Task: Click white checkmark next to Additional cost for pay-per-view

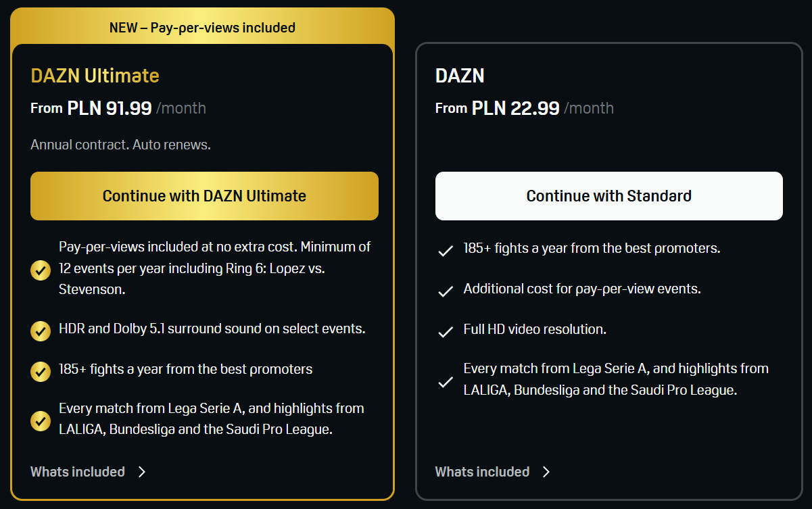Action: pyautogui.click(x=445, y=291)
